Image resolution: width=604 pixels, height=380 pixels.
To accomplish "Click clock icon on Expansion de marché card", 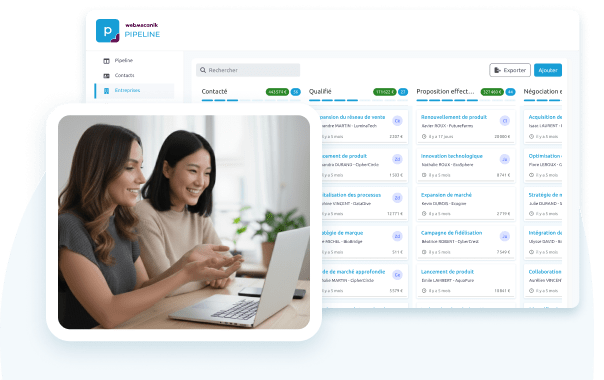I will [x=424, y=214].
